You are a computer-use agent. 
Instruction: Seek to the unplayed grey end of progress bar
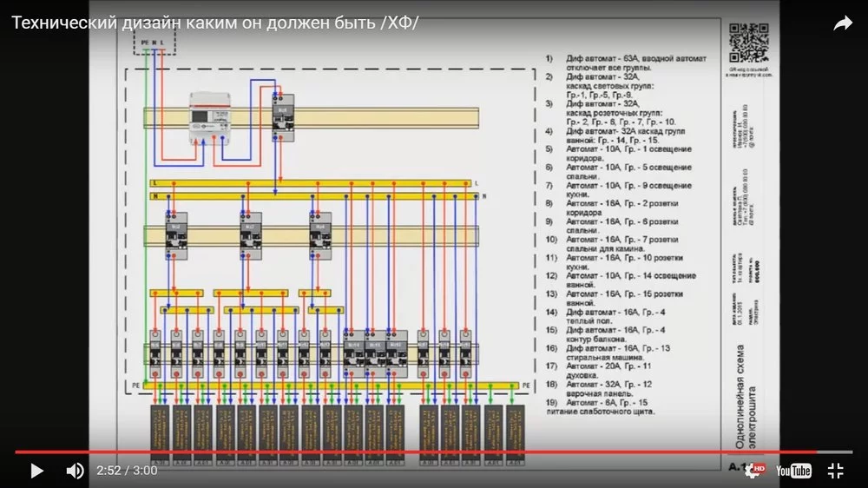click(835, 452)
